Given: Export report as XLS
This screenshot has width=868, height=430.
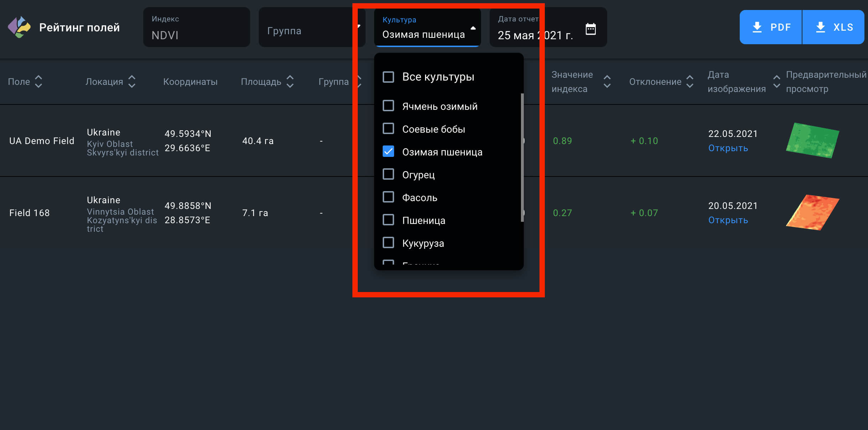Looking at the screenshot, I should pyautogui.click(x=834, y=27).
